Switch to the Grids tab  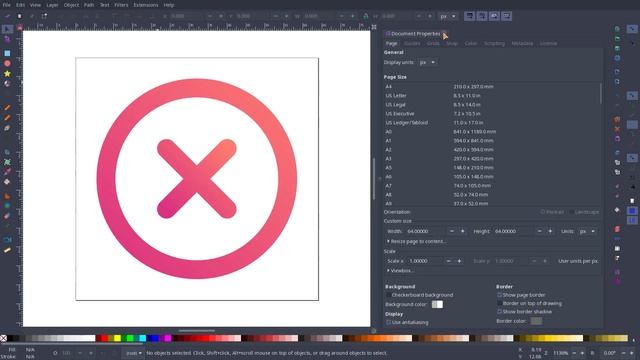point(433,43)
